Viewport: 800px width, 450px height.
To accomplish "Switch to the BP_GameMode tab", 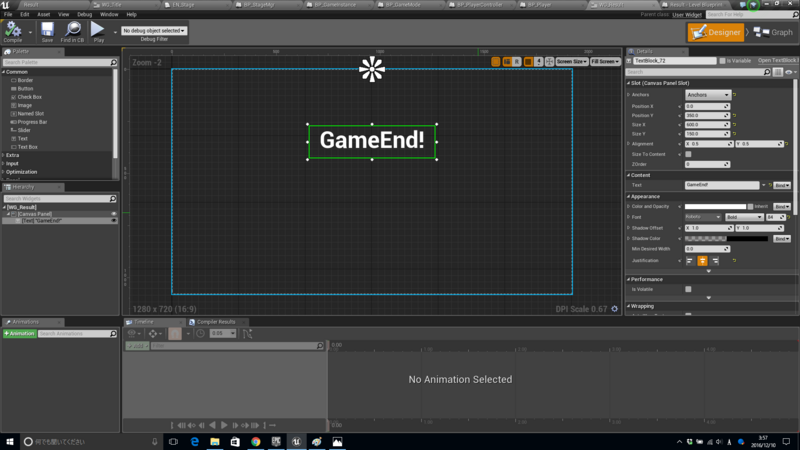I will 403,5.
